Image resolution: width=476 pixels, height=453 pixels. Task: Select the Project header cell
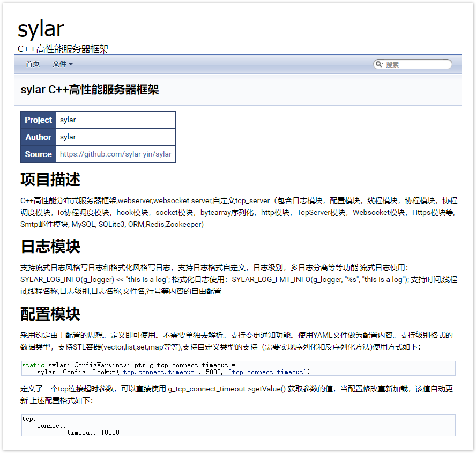pyautogui.click(x=38, y=120)
